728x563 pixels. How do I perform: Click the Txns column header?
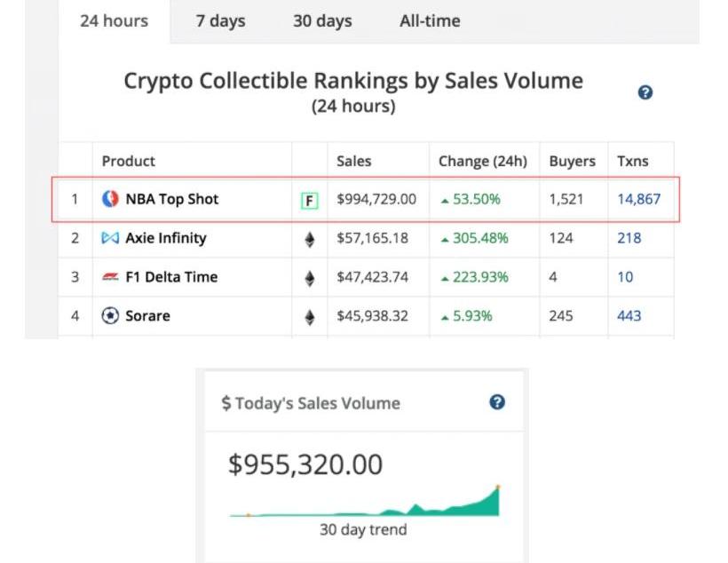[633, 162]
